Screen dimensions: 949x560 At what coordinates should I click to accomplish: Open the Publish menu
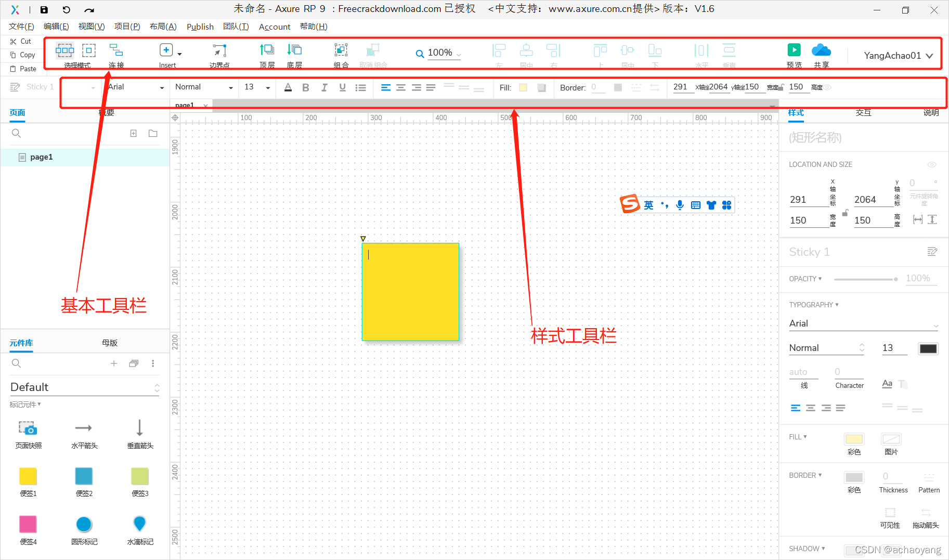(x=200, y=27)
